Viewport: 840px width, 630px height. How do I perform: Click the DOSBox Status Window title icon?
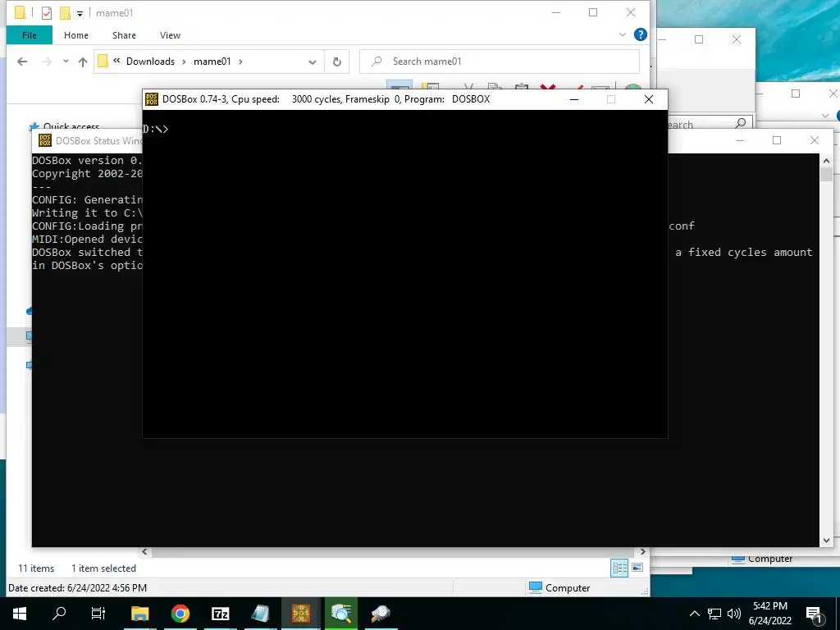[x=45, y=141]
